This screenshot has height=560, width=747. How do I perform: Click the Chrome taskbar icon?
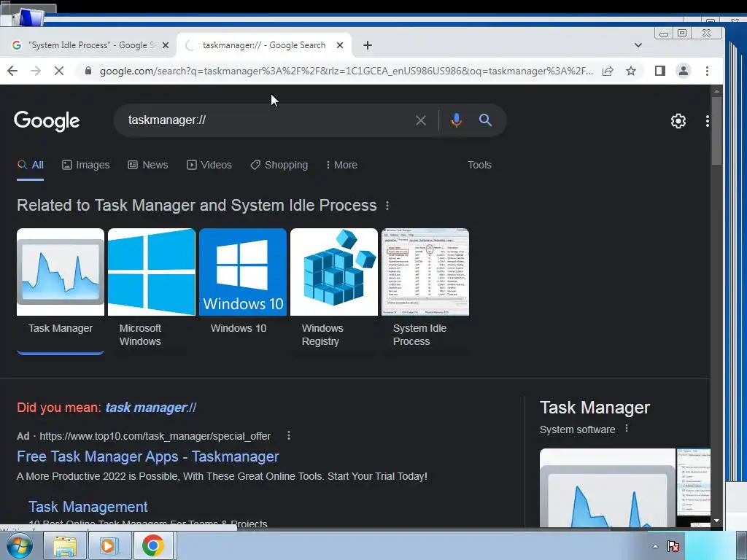click(153, 545)
